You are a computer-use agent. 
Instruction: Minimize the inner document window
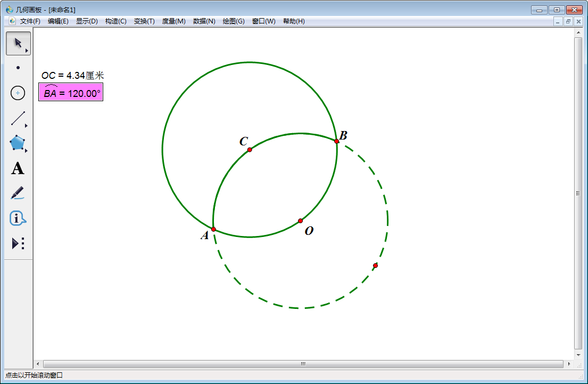click(x=558, y=21)
